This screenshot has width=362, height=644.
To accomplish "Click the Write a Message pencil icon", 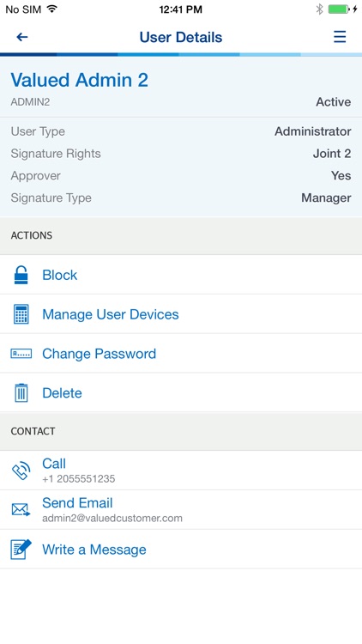I will coord(21,550).
